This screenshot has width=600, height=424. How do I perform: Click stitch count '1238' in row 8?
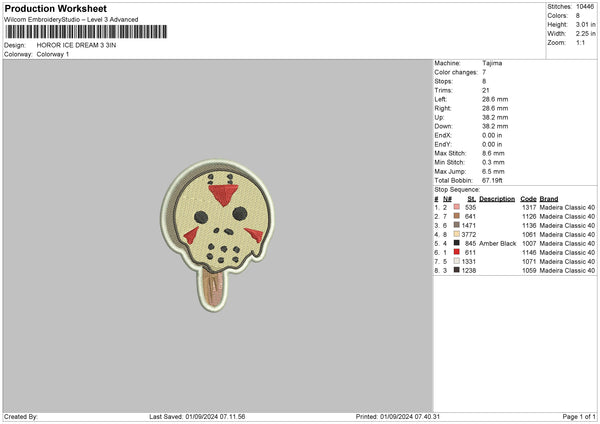(x=469, y=271)
